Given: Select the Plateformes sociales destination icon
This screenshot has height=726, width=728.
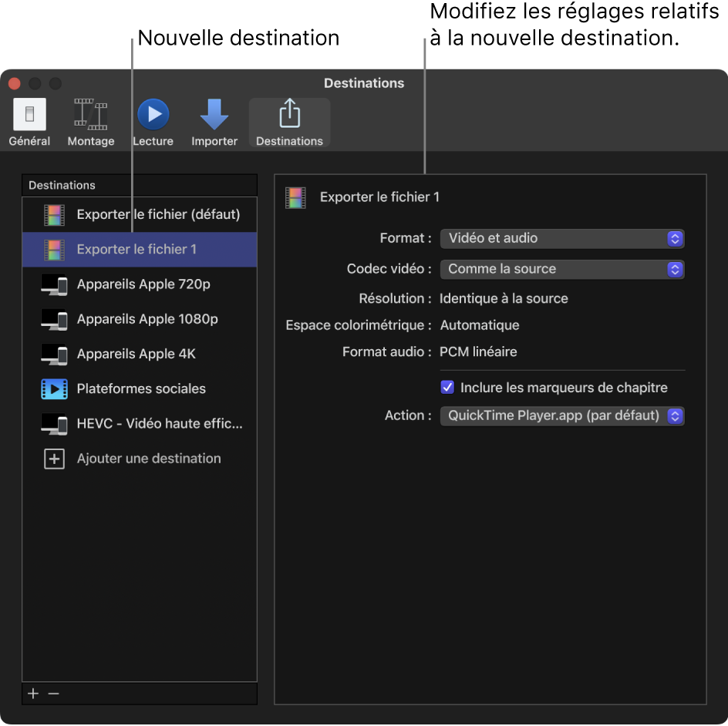Looking at the screenshot, I should coord(54,389).
